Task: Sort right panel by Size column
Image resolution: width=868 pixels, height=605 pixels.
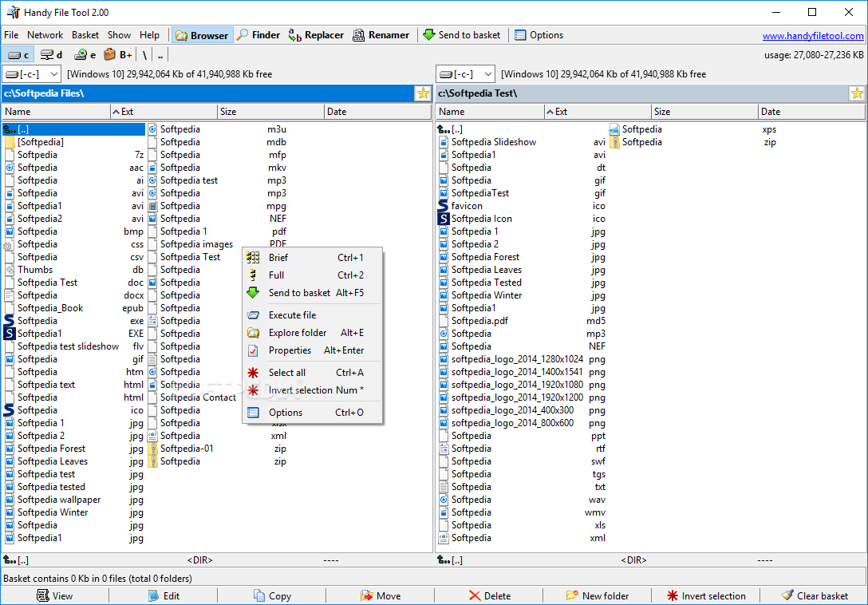Action: pyautogui.click(x=705, y=112)
